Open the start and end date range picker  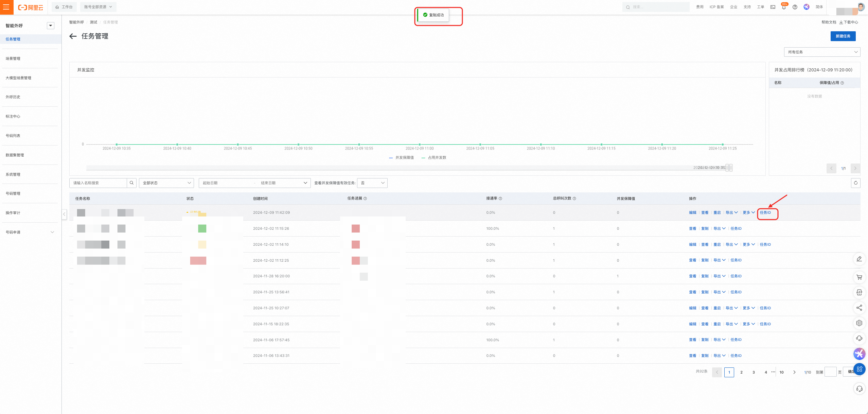pyautogui.click(x=255, y=183)
